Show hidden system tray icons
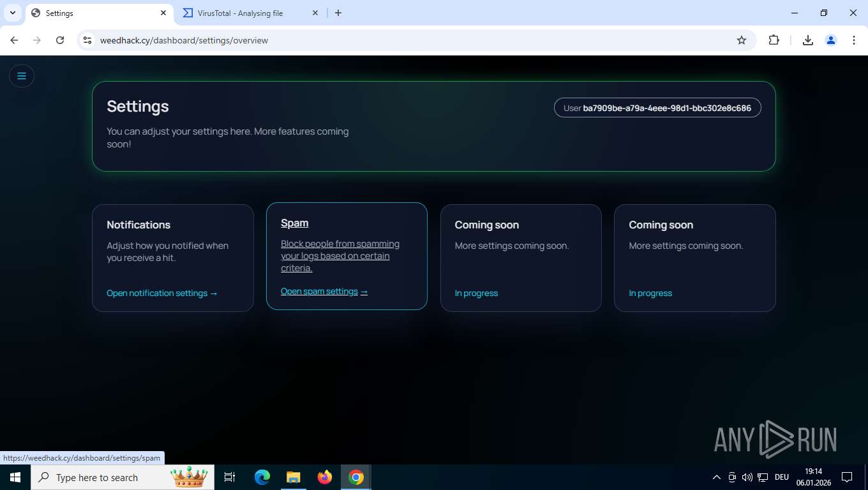This screenshot has height=490, width=868. (x=716, y=477)
